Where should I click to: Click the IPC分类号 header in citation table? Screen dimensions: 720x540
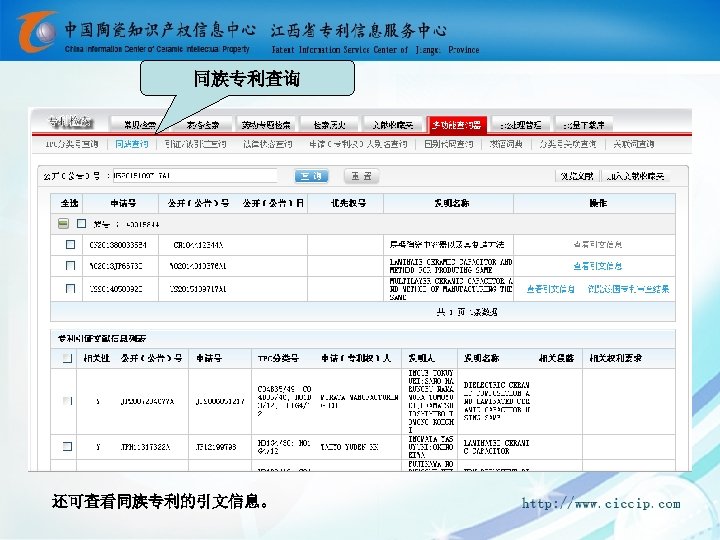tap(278, 358)
